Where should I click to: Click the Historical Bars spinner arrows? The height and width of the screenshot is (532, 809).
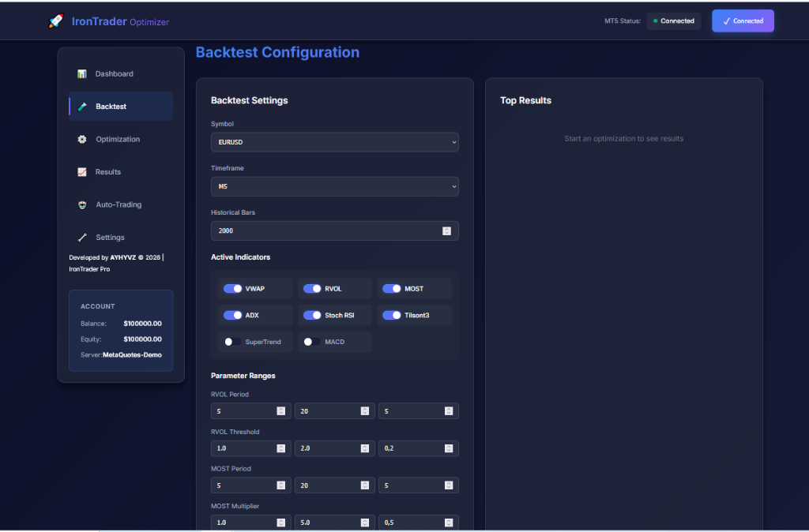click(446, 231)
